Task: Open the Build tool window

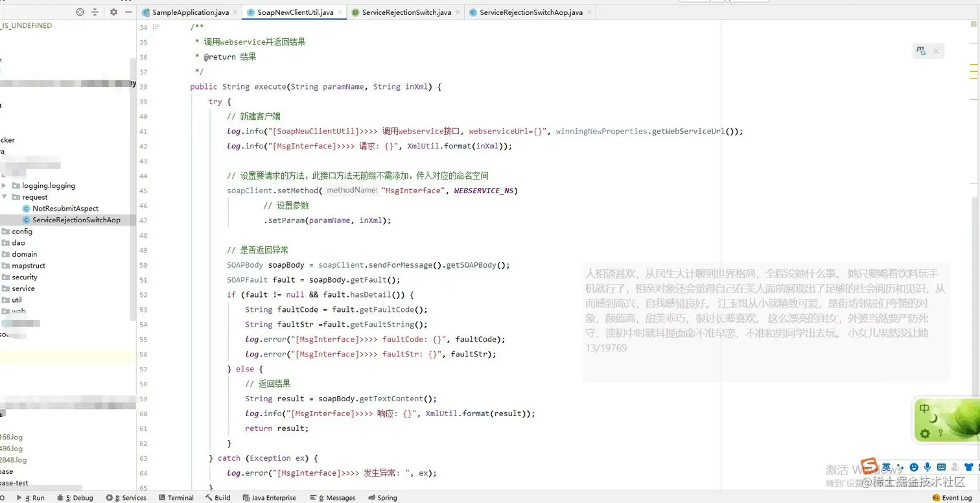Action: pos(218,498)
